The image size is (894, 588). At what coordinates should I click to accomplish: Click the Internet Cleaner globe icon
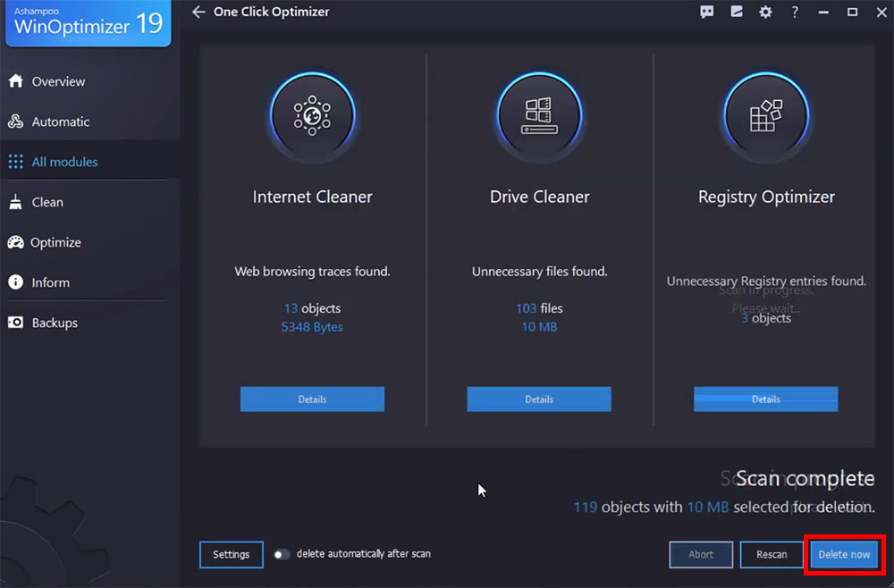point(312,115)
